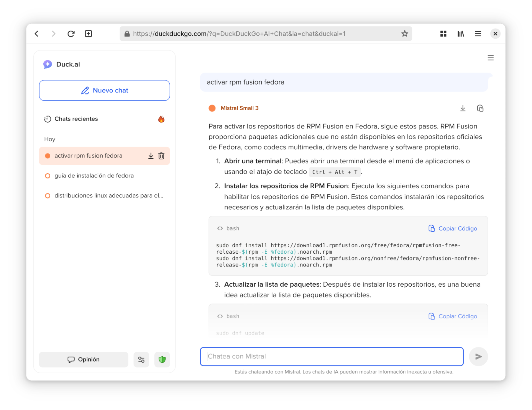Send the message with the arrow button
532x410 pixels.
(x=478, y=356)
